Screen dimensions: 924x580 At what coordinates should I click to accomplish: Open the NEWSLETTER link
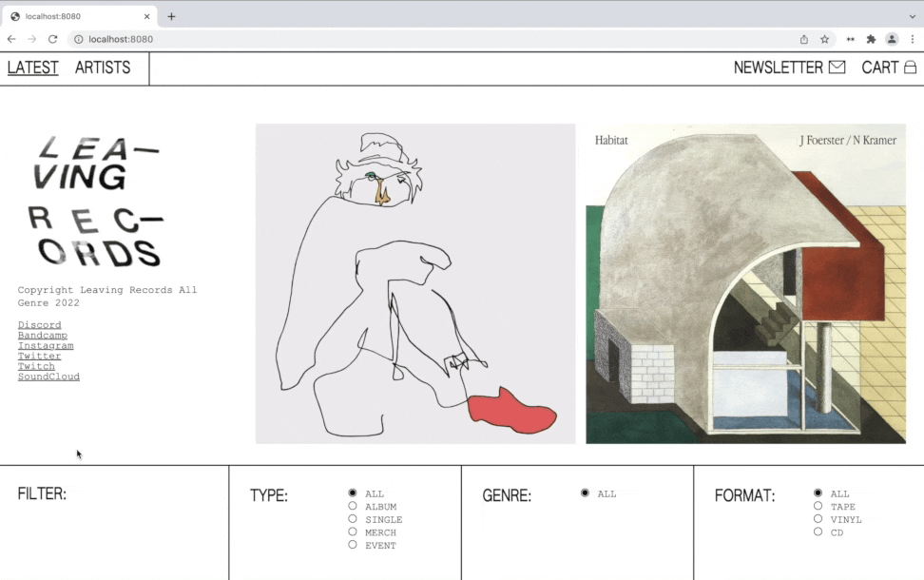click(x=790, y=68)
